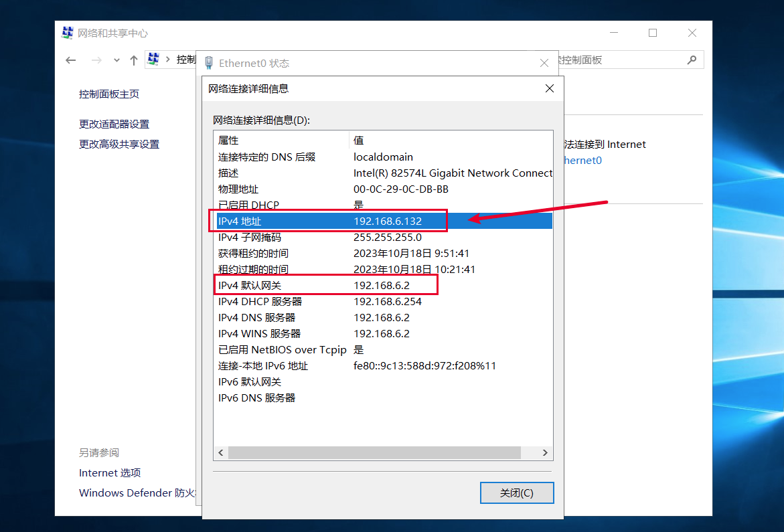Go to 控制面板主页
The width and height of the screenshot is (784, 532).
pyautogui.click(x=109, y=94)
